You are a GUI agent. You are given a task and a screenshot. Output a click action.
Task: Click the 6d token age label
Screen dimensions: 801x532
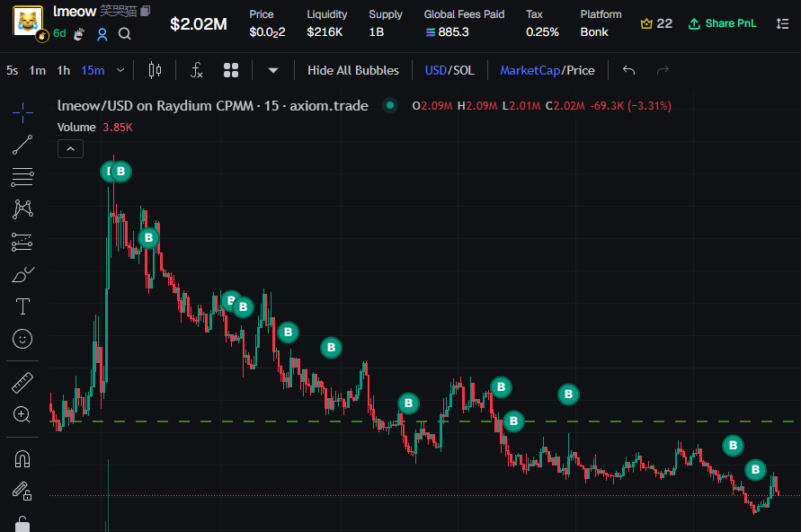coord(59,33)
